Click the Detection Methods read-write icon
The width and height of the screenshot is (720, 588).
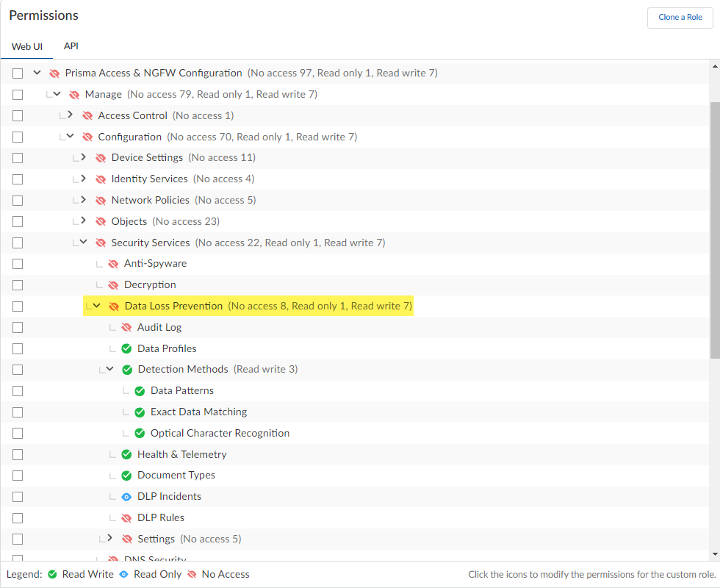click(127, 370)
